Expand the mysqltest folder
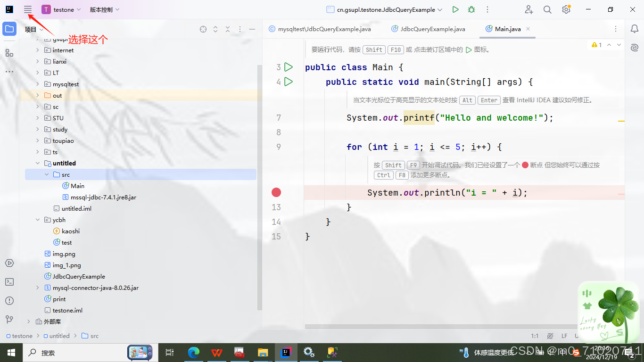The width and height of the screenshot is (644, 362). 38,84
